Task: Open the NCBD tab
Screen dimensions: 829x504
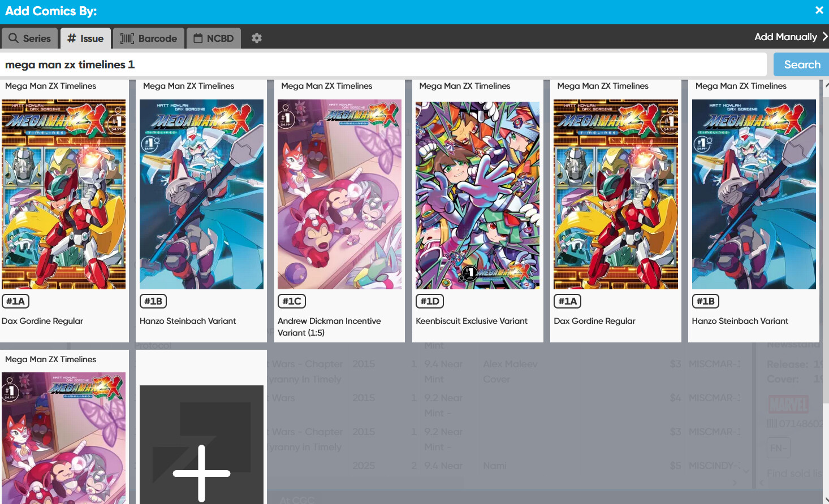Action: point(214,38)
